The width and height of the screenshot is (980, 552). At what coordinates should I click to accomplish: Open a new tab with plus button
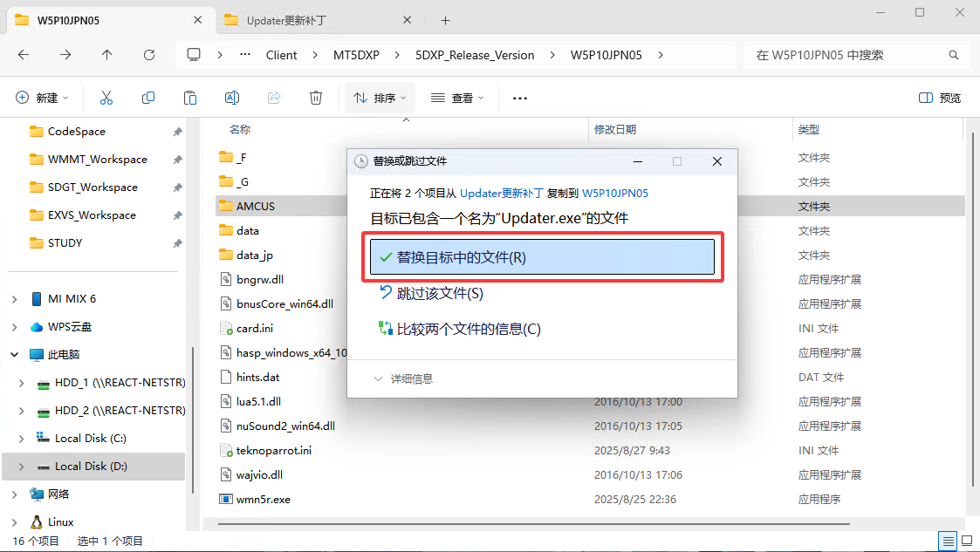(x=445, y=20)
